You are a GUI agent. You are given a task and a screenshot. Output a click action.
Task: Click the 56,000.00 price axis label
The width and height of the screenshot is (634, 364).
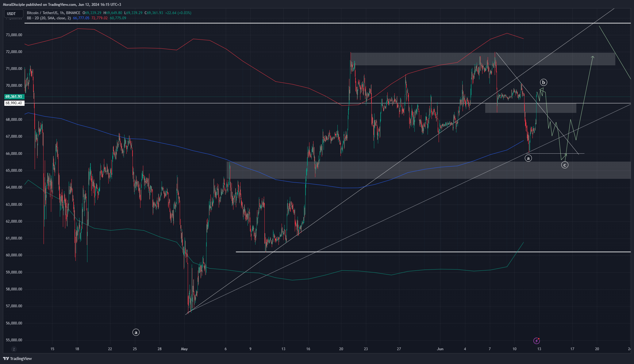point(14,323)
